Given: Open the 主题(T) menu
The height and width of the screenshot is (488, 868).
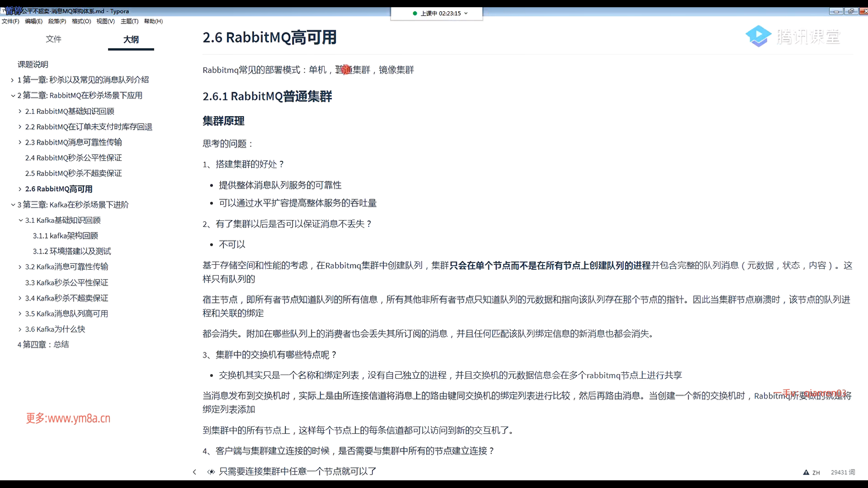Looking at the screenshot, I should point(129,21).
